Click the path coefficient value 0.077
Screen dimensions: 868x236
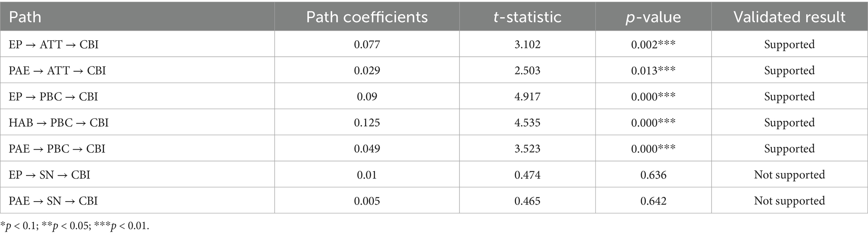click(x=367, y=45)
